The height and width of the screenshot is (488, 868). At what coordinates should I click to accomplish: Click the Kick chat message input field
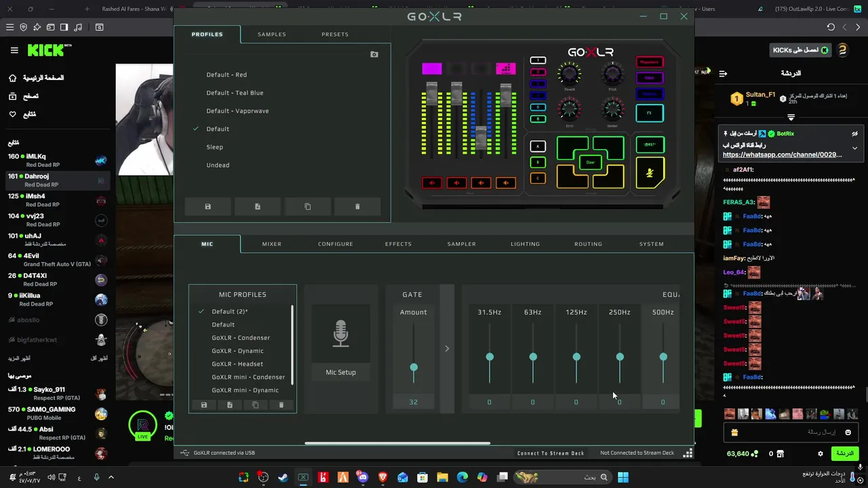(x=790, y=432)
